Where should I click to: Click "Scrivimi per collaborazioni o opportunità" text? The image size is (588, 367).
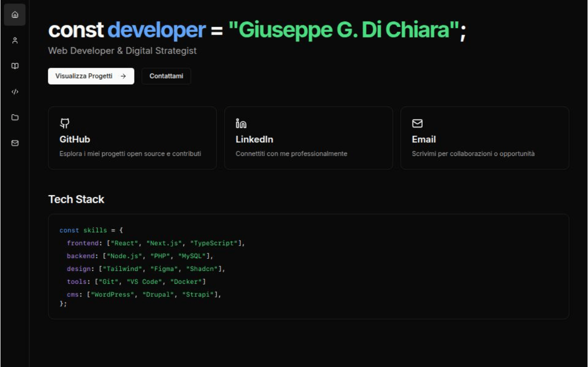[x=473, y=154]
